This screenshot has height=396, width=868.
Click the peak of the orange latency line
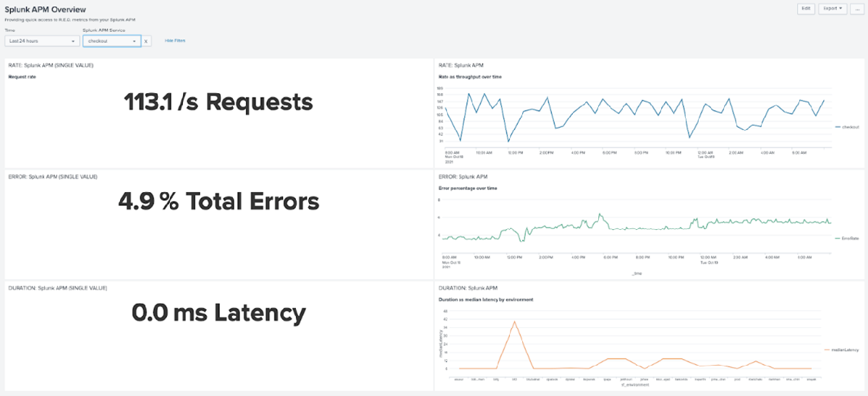514,322
